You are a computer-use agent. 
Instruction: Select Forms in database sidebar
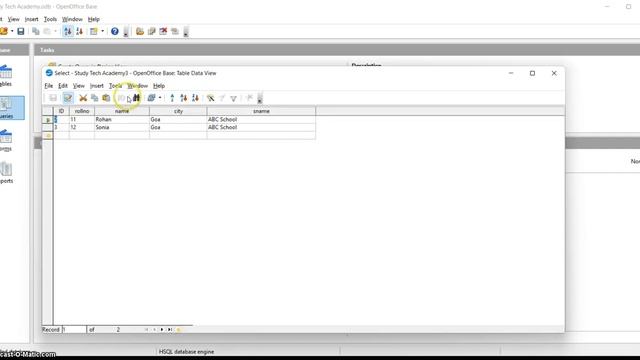pos(6,140)
